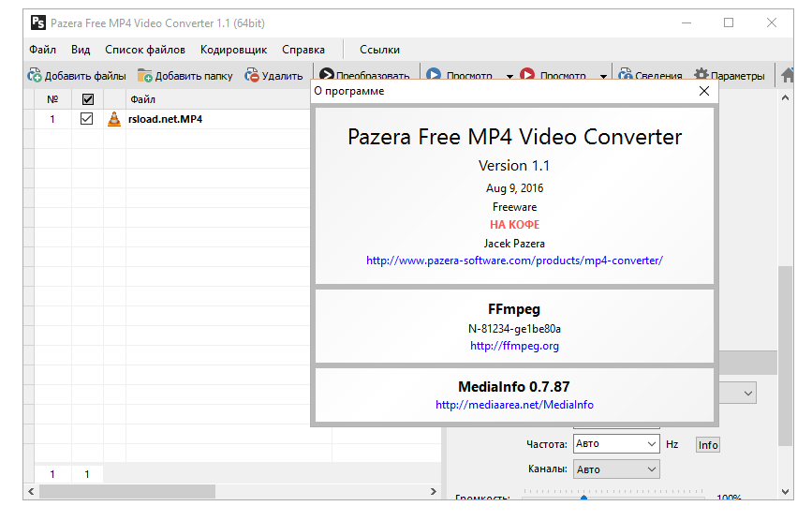Click the Файл column header
Viewport: 812px width, 521px height.
(217, 99)
